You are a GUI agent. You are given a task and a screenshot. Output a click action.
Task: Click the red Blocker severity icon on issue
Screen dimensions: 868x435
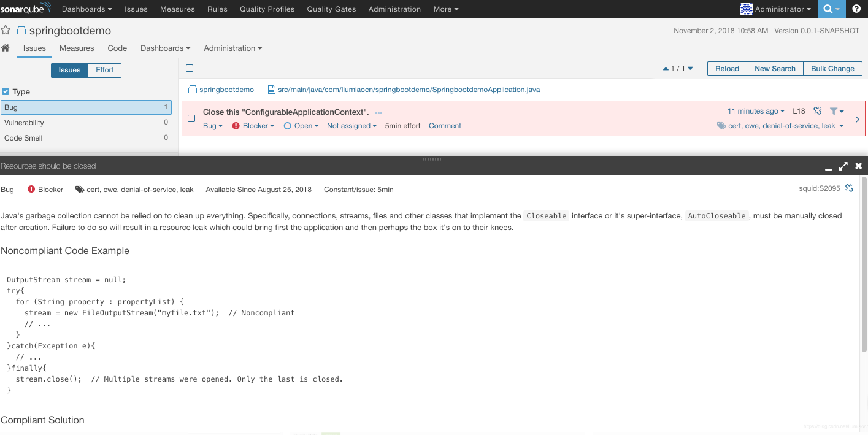pyautogui.click(x=236, y=126)
